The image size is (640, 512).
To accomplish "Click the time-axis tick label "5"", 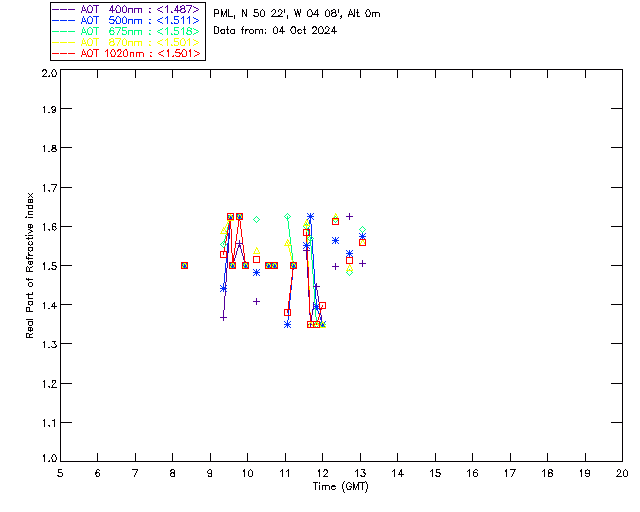I will [60, 473].
